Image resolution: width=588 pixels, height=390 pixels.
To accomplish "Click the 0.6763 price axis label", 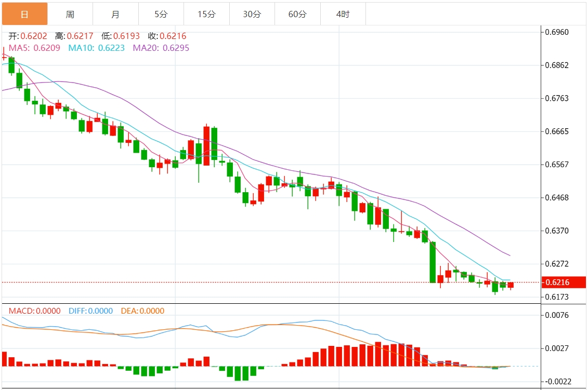I will click(x=557, y=99).
